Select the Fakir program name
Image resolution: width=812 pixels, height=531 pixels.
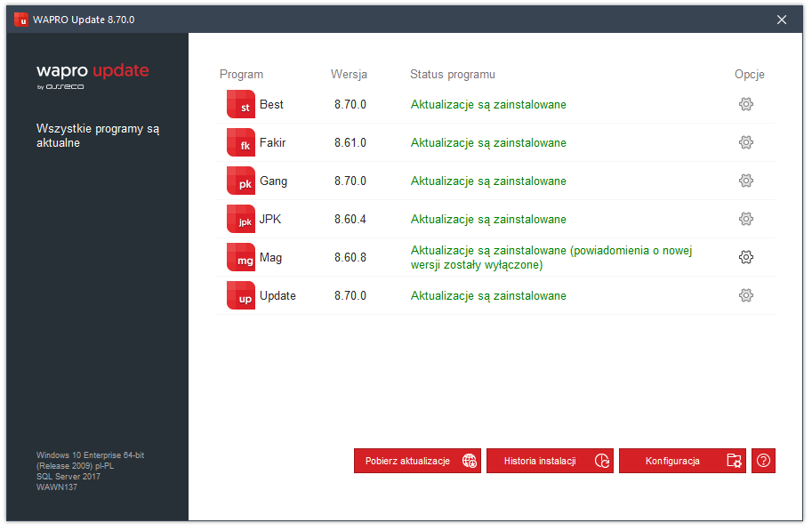(x=272, y=143)
